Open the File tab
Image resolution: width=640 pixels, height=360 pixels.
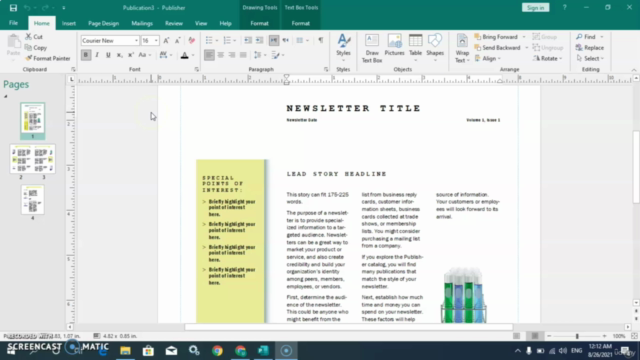(13, 23)
